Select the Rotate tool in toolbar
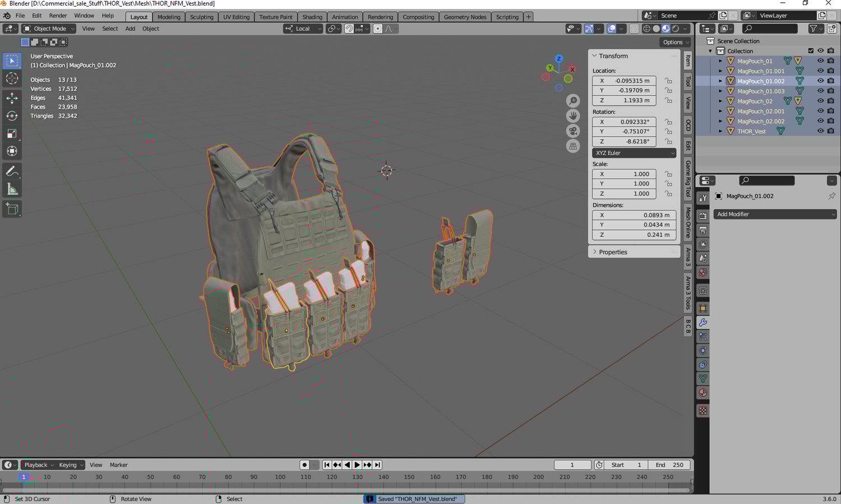 point(12,116)
